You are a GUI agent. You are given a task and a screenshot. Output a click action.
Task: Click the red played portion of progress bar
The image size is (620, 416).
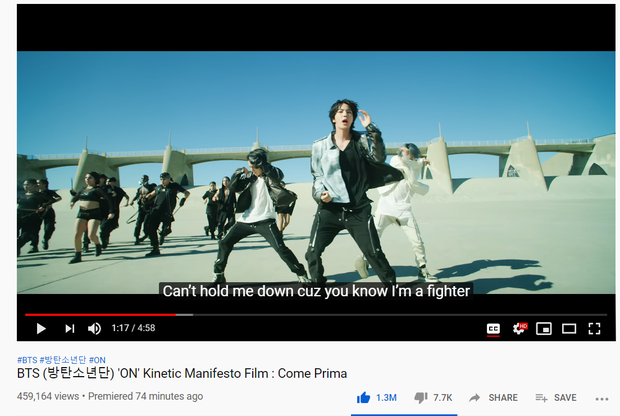100,315
